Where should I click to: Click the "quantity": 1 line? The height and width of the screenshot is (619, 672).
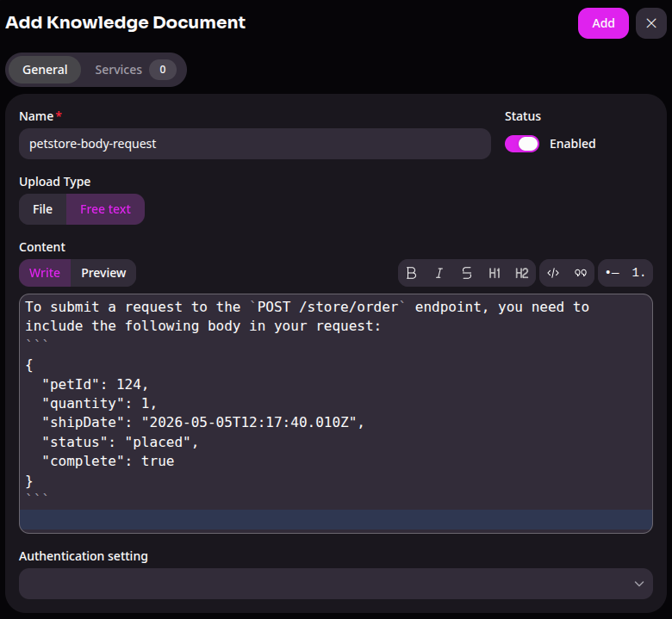point(99,404)
